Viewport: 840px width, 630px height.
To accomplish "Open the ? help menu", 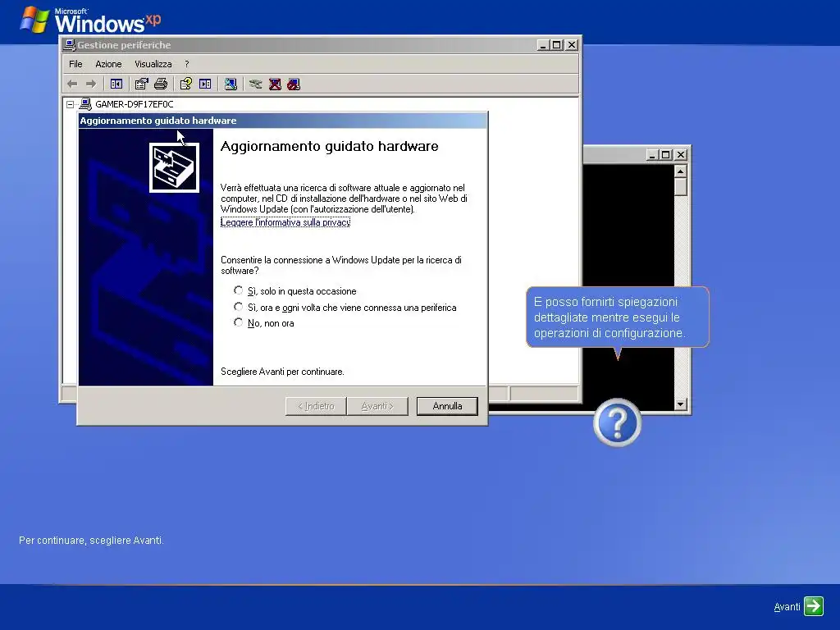I will point(187,64).
